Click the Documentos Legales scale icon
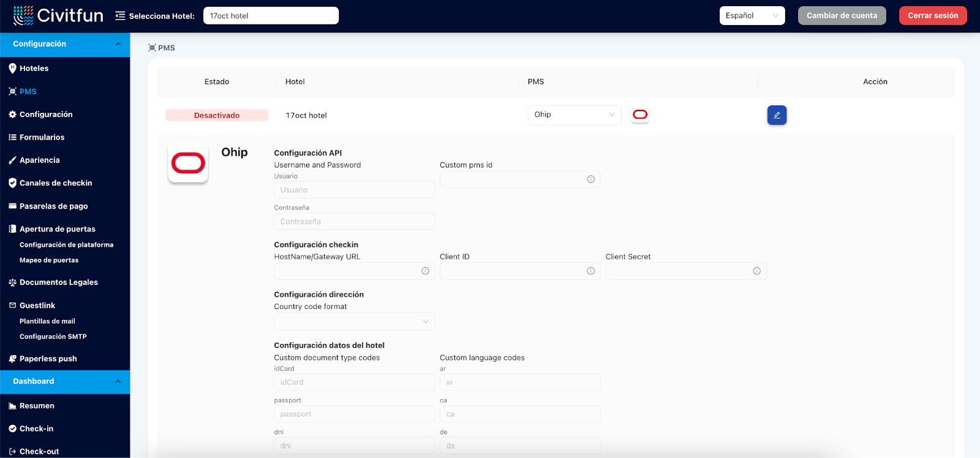980x458 pixels. [12, 283]
